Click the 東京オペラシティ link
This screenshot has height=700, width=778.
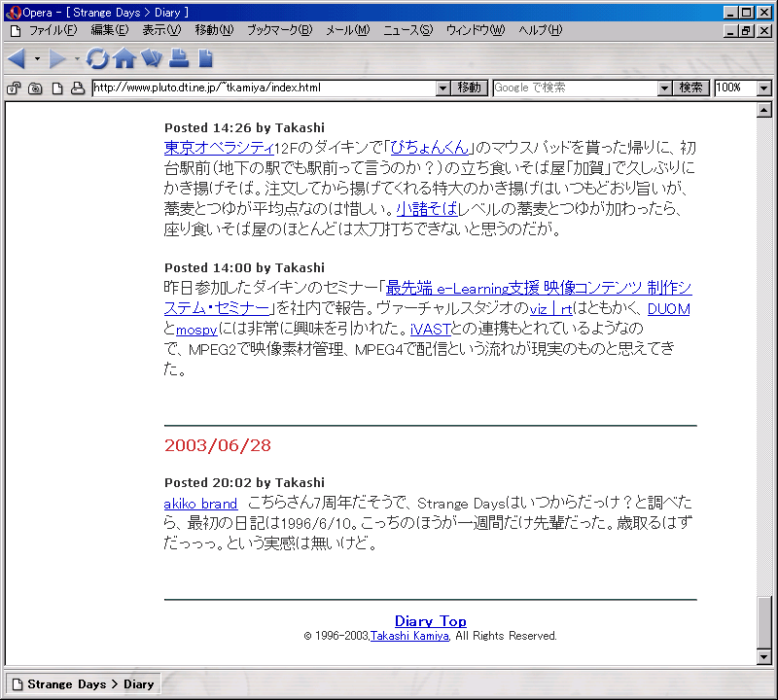click(x=219, y=148)
